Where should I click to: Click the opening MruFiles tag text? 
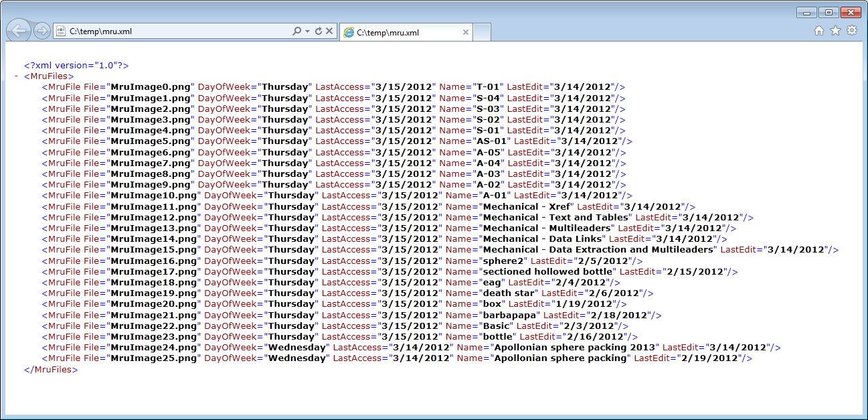tap(49, 76)
